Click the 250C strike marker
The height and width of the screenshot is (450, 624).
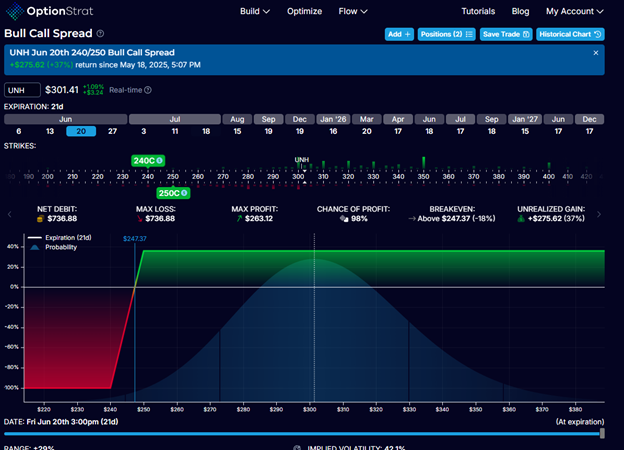pyautogui.click(x=173, y=193)
